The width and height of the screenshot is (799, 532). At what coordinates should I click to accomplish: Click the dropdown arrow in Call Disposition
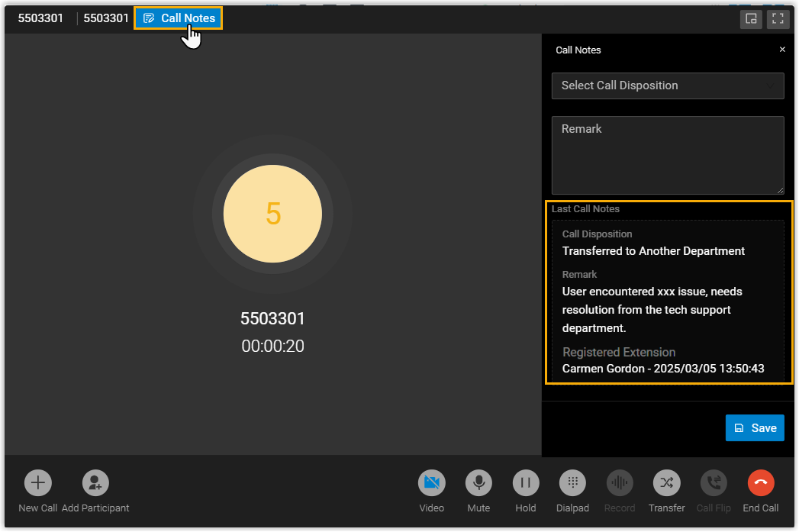click(x=771, y=86)
